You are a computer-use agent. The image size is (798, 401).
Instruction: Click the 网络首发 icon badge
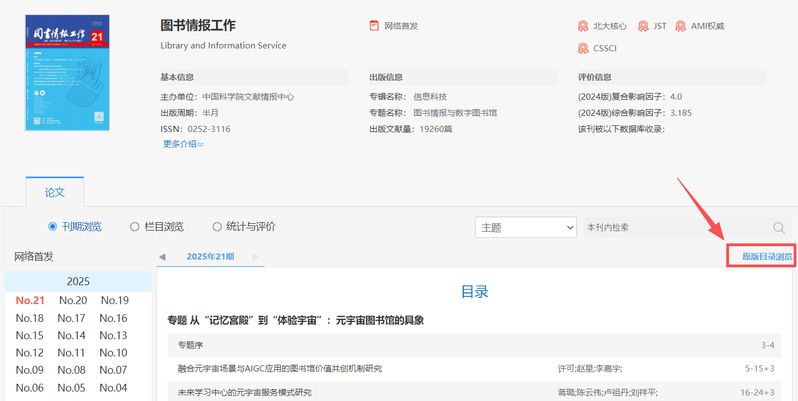point(375,26)
